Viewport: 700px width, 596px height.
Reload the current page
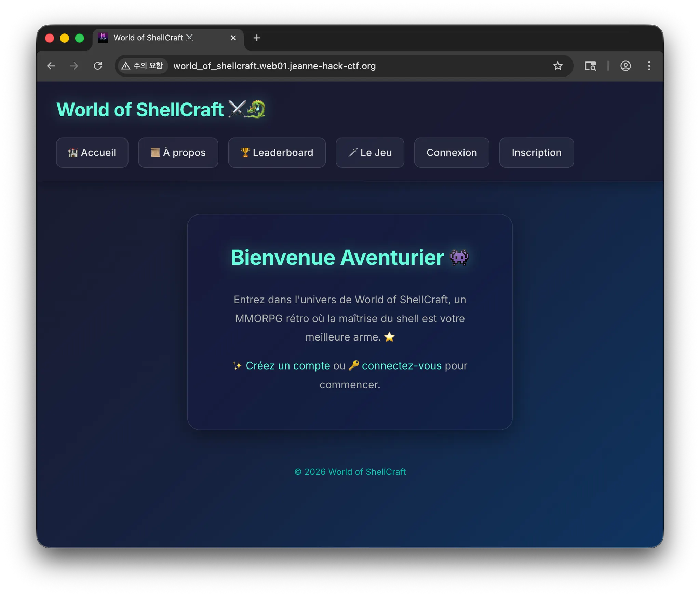coord(98,66)
